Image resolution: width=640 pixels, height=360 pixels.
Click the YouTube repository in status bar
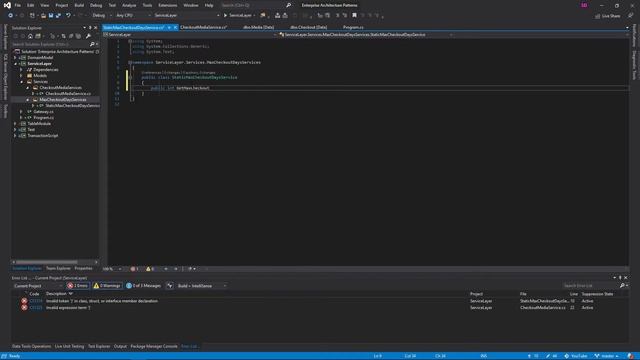click(576, 356)
